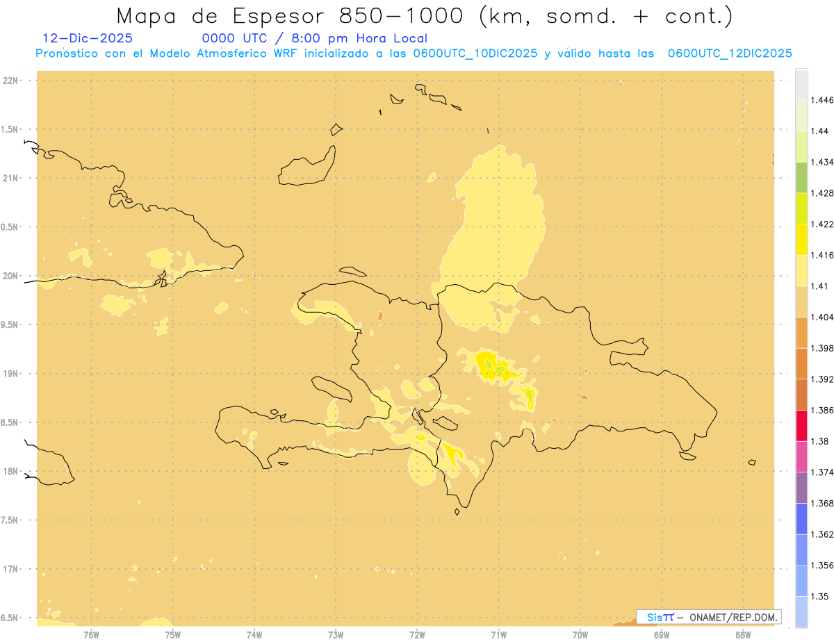
Task: Pick the purple legend swatch between 1.368 and 1.374
Action: pos(801,487)
